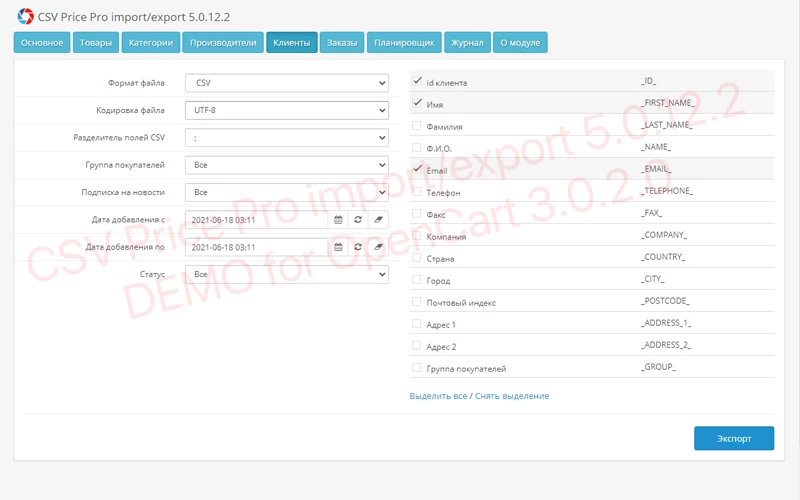Select the 'Клиенты' tab
800x500 pixels.
click(x=292, y=42)
